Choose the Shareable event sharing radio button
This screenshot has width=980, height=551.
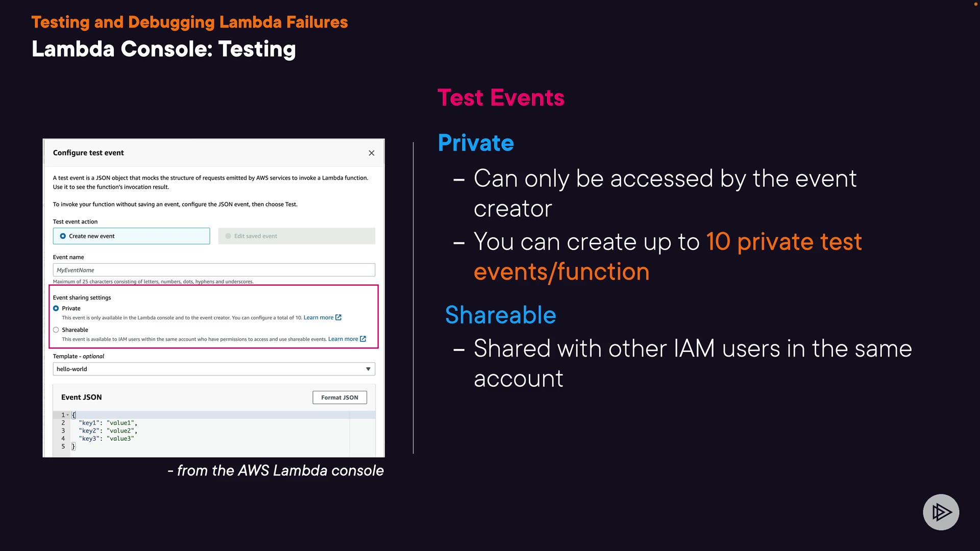click(56, 330)
